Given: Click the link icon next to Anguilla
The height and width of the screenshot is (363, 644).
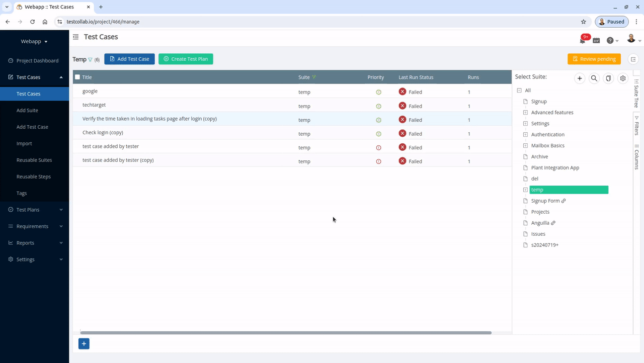Looking at the screenshot, I should click(553, 223).
